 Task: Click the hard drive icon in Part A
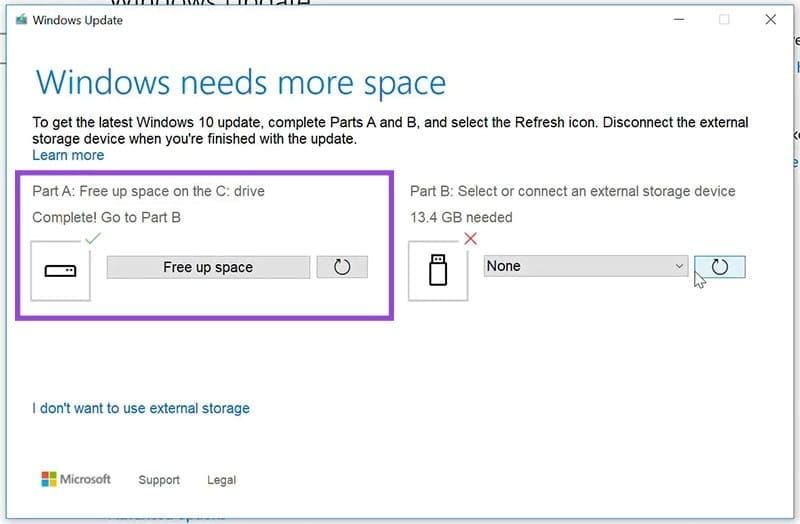pyautogui.click(x=61, y=270)
